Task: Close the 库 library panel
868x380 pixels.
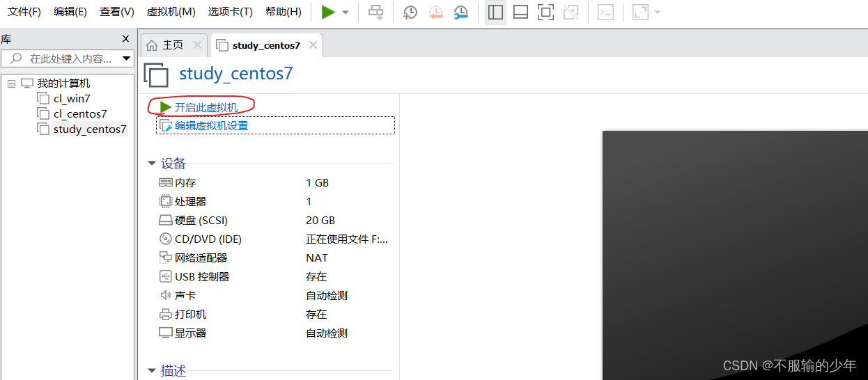Action: 125,39
